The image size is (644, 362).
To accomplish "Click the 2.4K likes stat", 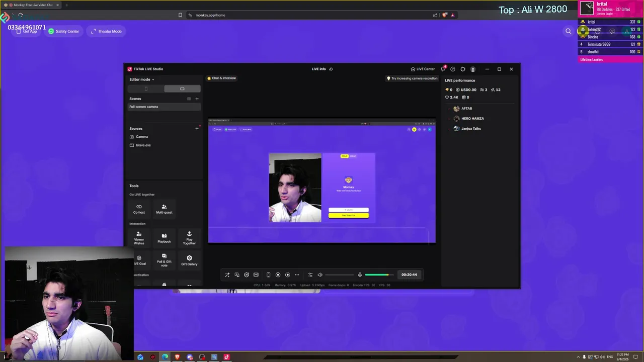I will (x=452, y=98).
